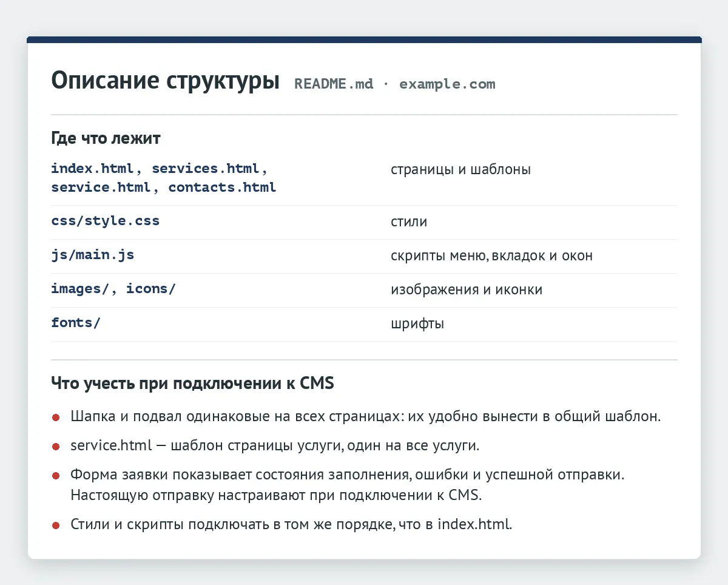Click the bullet line starting 'Шапка и подвал одинаковые'
728x585 pixels.
tap(365, 418)
